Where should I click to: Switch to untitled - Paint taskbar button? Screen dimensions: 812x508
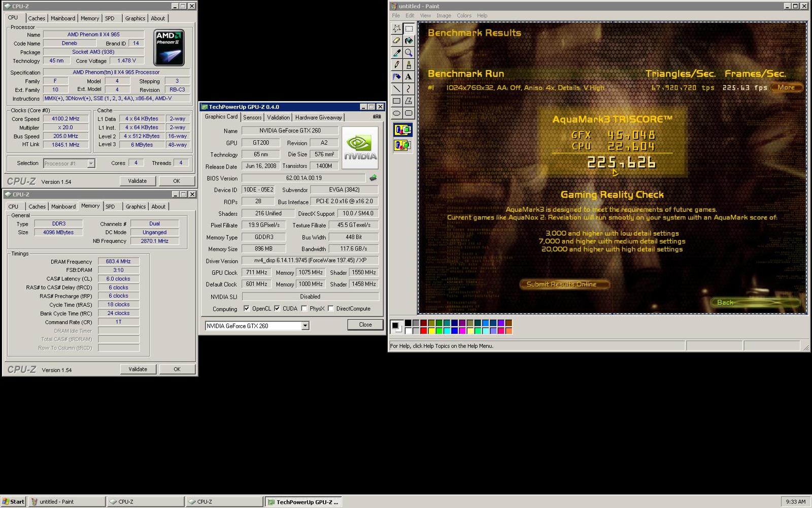click(x=67, y=501)
